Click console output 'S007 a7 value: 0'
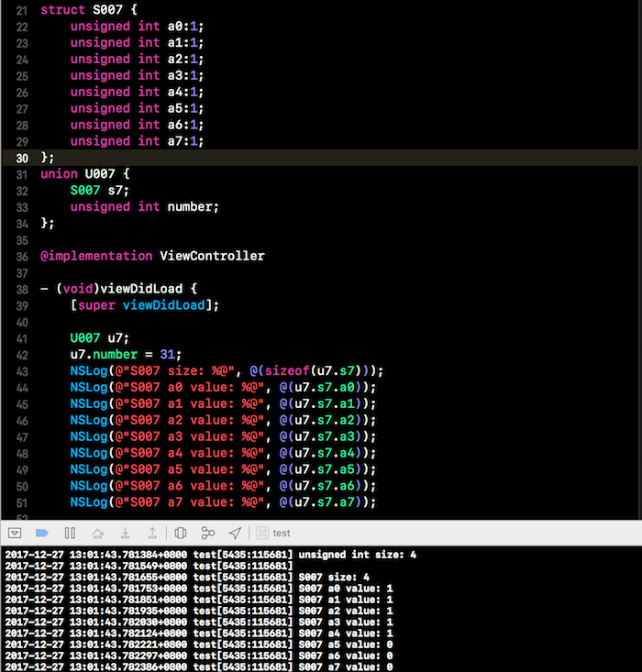642x672 pixels. coord(346,666)
